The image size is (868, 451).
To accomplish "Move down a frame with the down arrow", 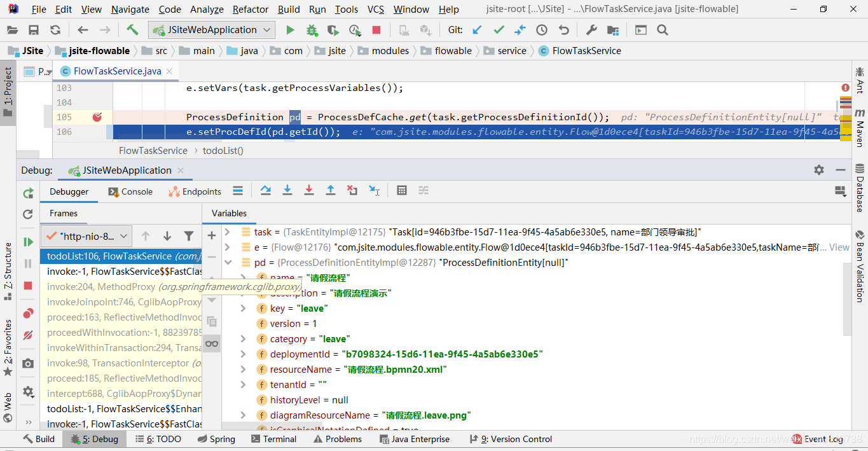I will point(167,236).
